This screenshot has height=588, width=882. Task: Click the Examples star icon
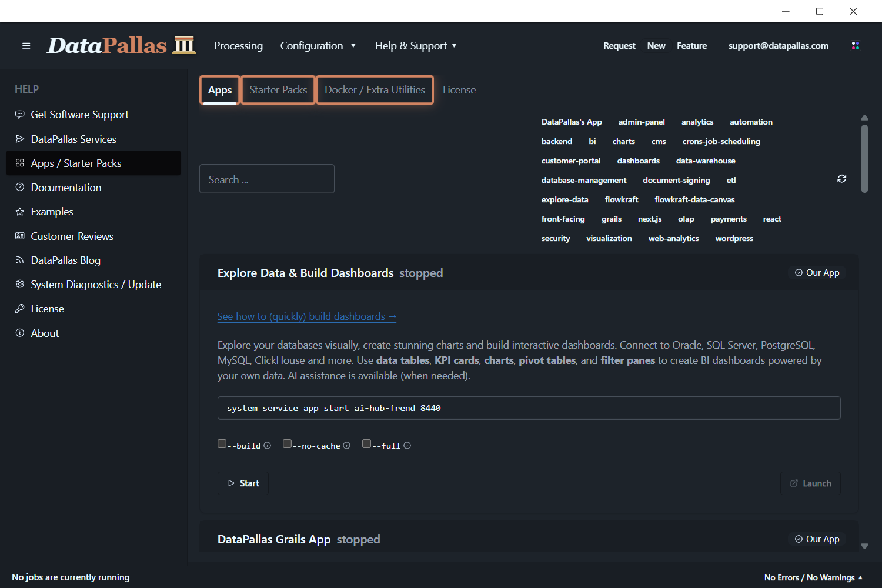pos(20,212)
